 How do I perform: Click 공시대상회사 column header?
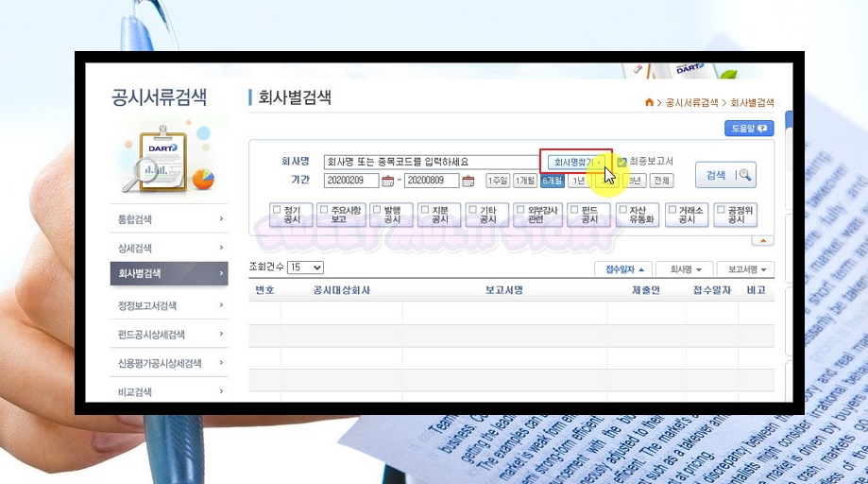342,290
